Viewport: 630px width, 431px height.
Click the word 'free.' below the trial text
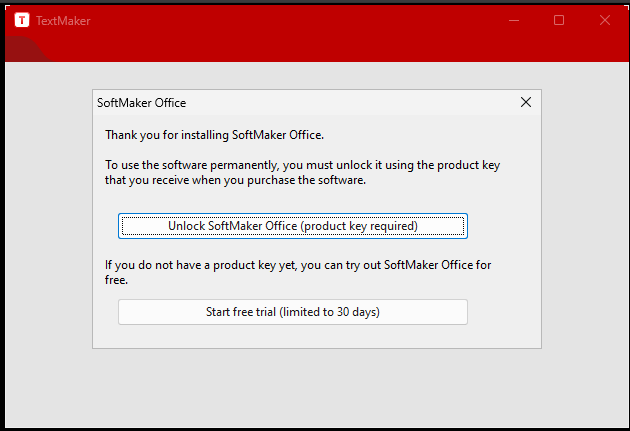pyautogui.click(x=116, y=280)
